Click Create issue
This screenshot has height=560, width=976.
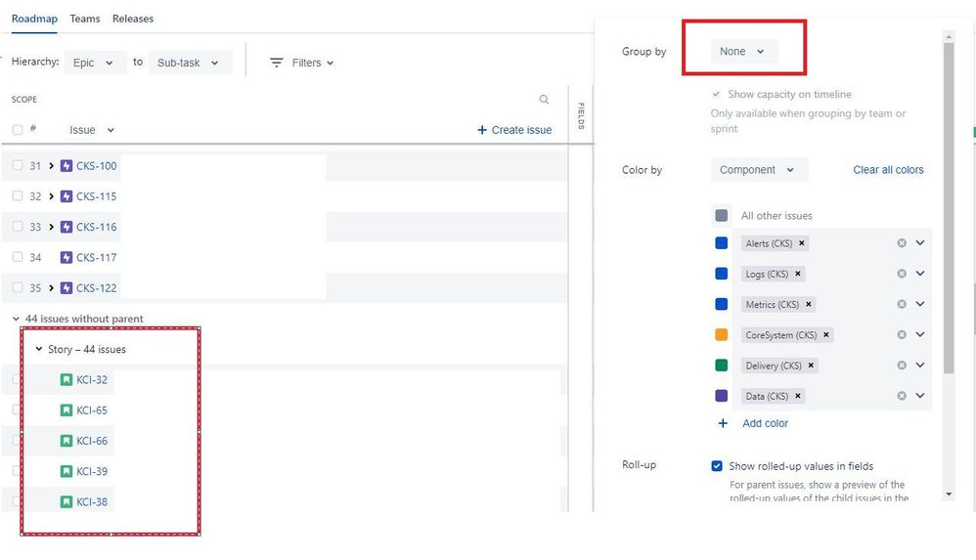pos(514,130)
